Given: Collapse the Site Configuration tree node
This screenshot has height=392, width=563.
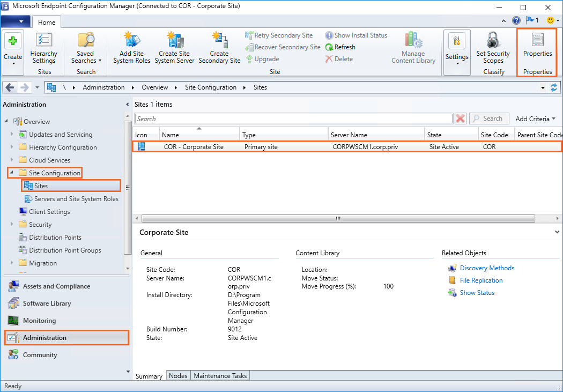Looking at the screenshot, I should 12,173.
